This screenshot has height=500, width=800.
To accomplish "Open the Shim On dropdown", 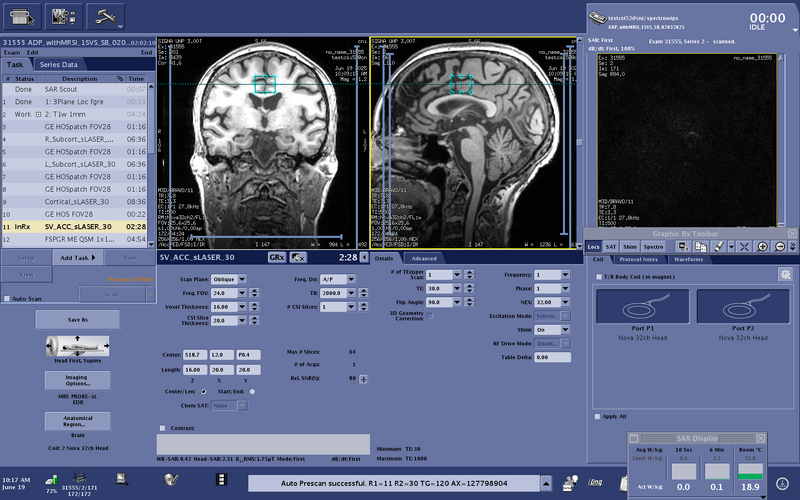I will point(565,330).
